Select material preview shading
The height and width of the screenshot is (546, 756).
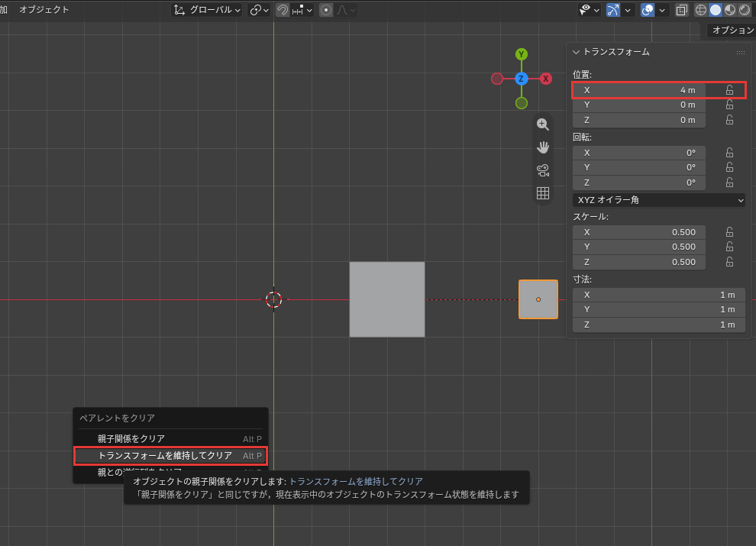click(730, 10)
